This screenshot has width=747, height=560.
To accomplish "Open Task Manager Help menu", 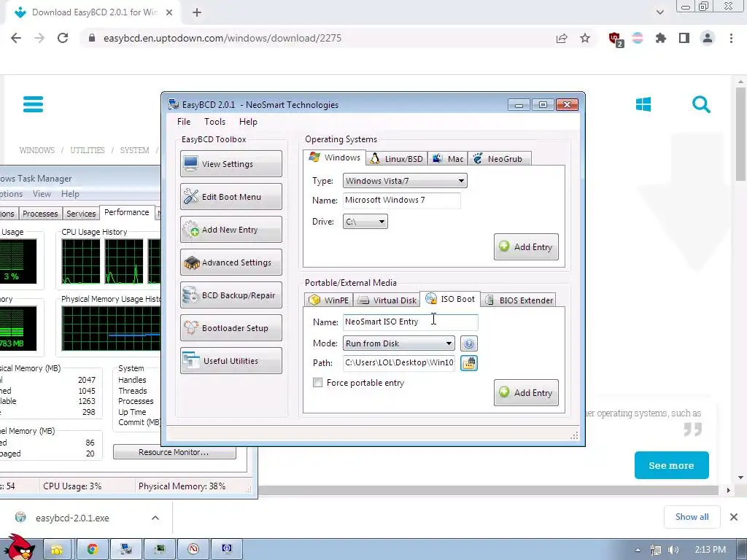I will pos(70,194).
